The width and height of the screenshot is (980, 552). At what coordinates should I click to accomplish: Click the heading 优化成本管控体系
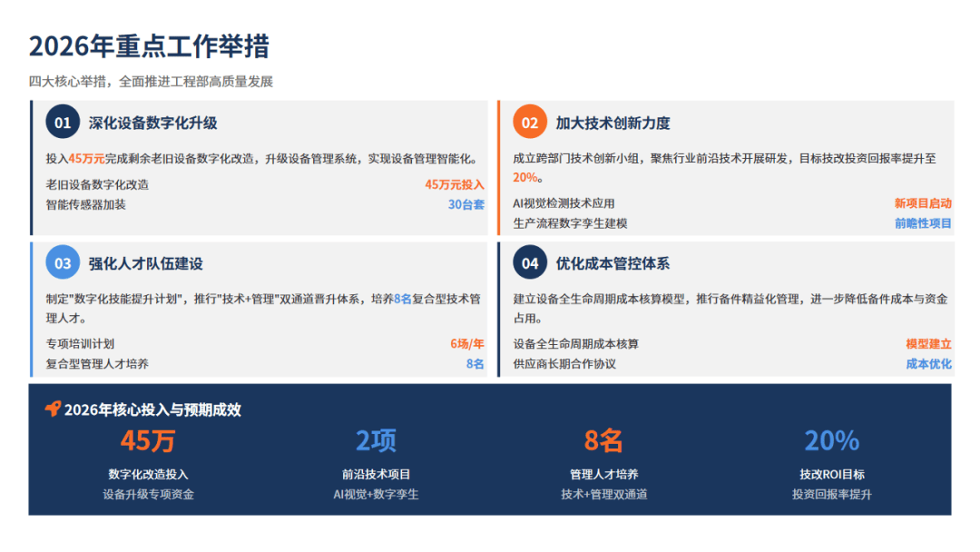tap(612, 263)
